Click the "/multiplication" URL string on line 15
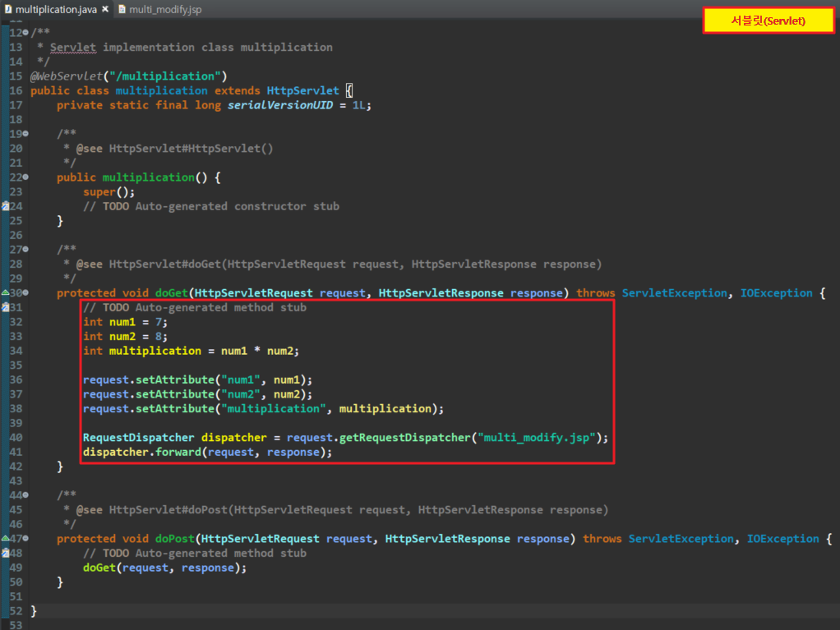The width and height of the screenshot is (840, 630). point(165,76)
